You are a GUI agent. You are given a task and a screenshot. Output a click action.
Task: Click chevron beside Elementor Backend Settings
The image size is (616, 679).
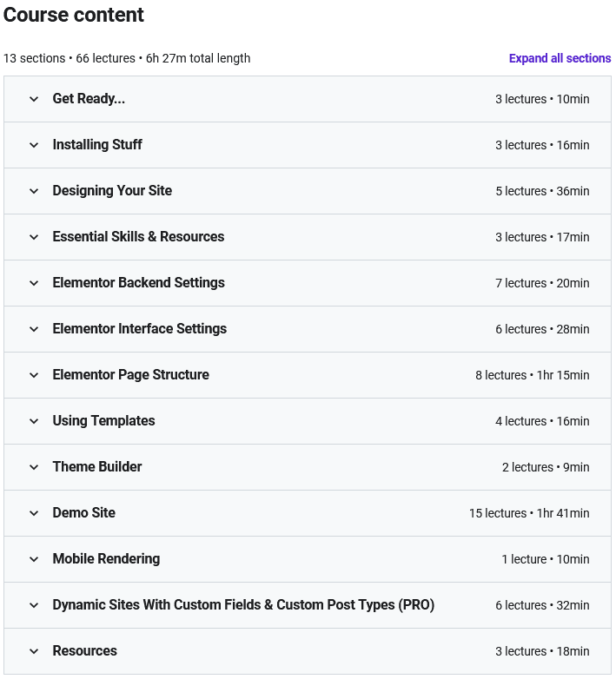[34, 283]
